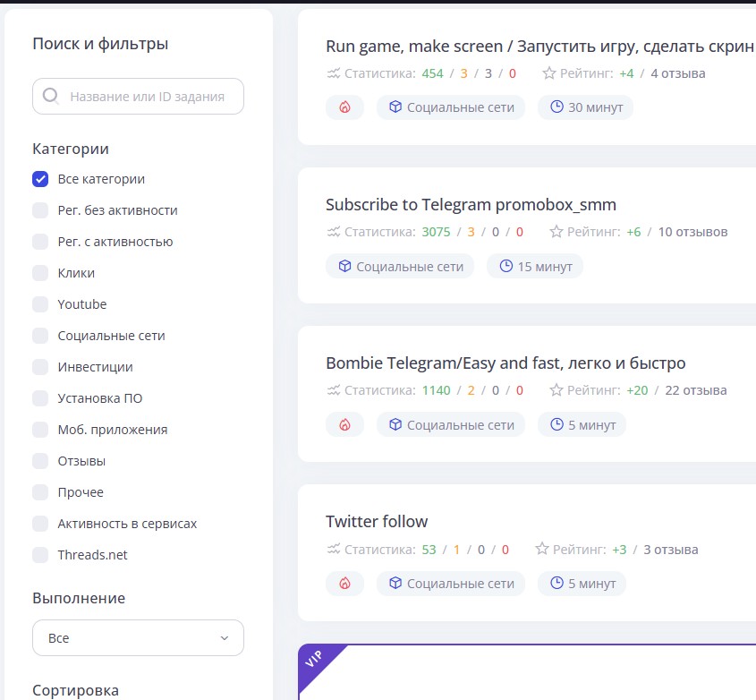Image resolution: width=756 pixels, height=700 pixels.
Task: Click the 22 отзыва reviews link
Action: 696,390
